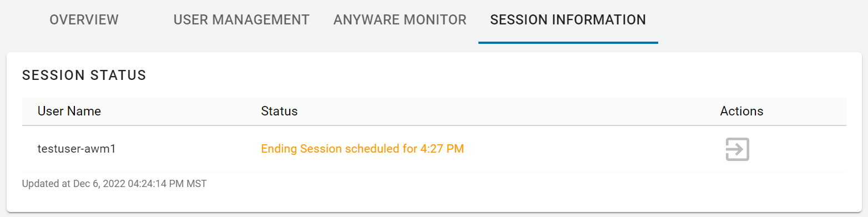Select the testuser-awm1 user name cell
The height and width of the screenshot is (217, 868).
pos(77,149)
